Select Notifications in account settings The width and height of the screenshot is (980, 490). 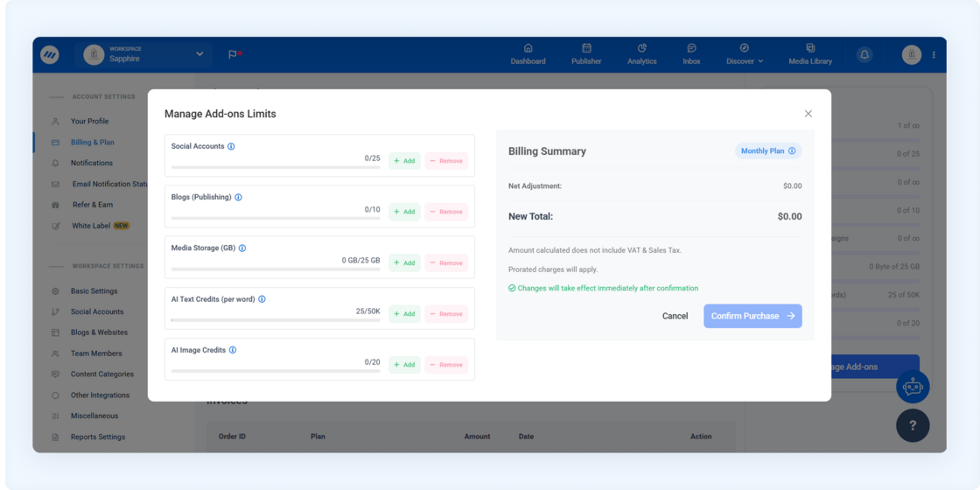92,163
